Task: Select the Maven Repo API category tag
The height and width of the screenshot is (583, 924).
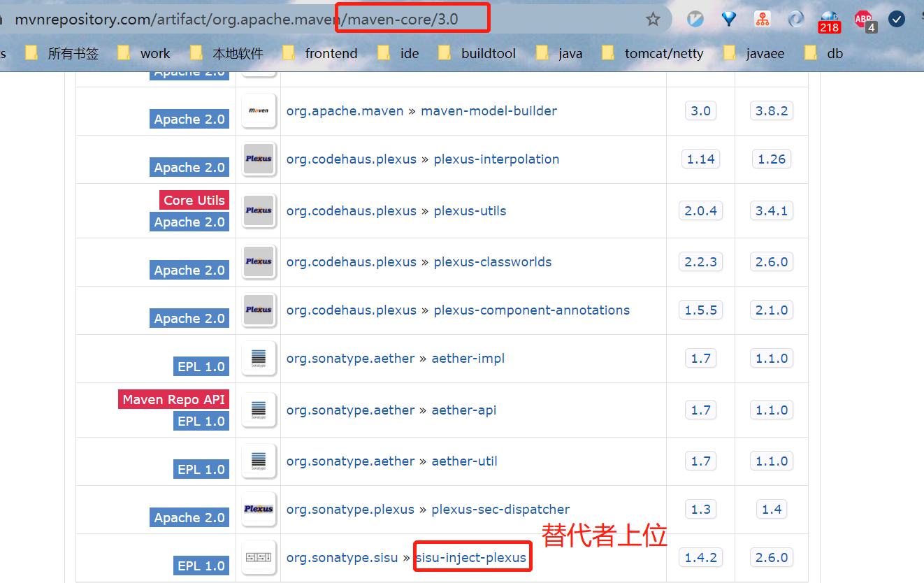Action: [x=174, y=399]
